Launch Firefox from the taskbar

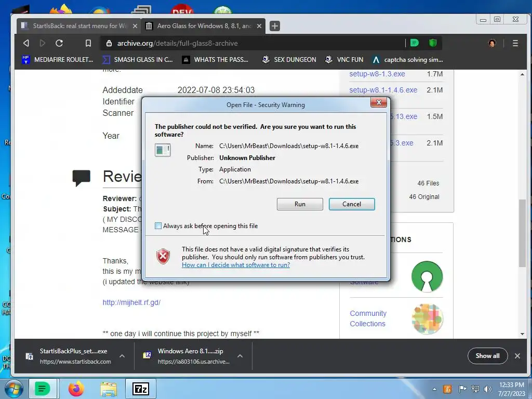(76, 389)
